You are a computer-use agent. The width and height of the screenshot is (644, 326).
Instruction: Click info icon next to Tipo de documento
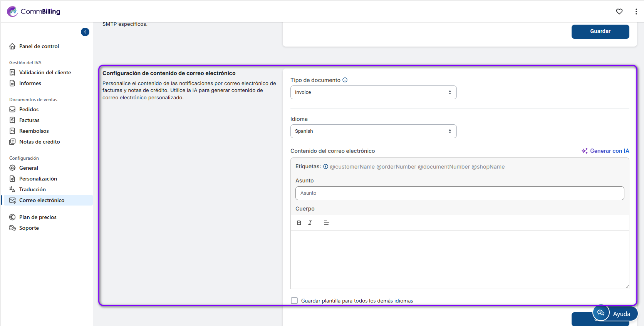pos(345,80)
